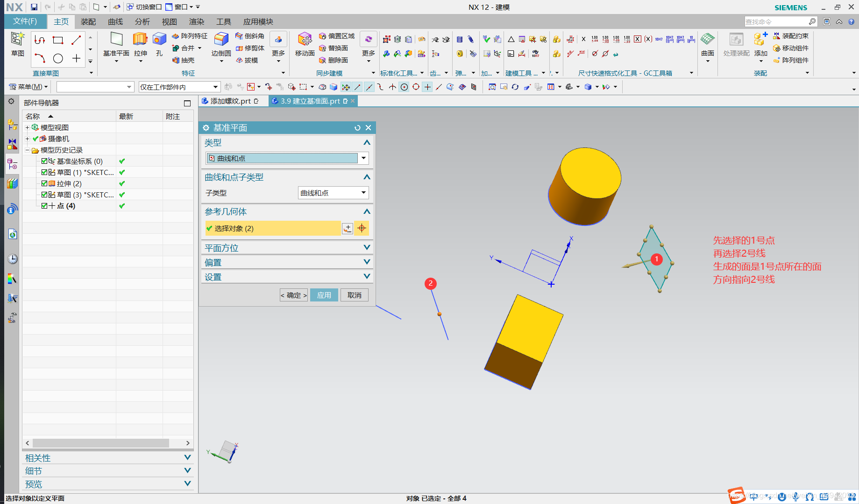Click the Replace Face (替换面) tool

[334, 48]
